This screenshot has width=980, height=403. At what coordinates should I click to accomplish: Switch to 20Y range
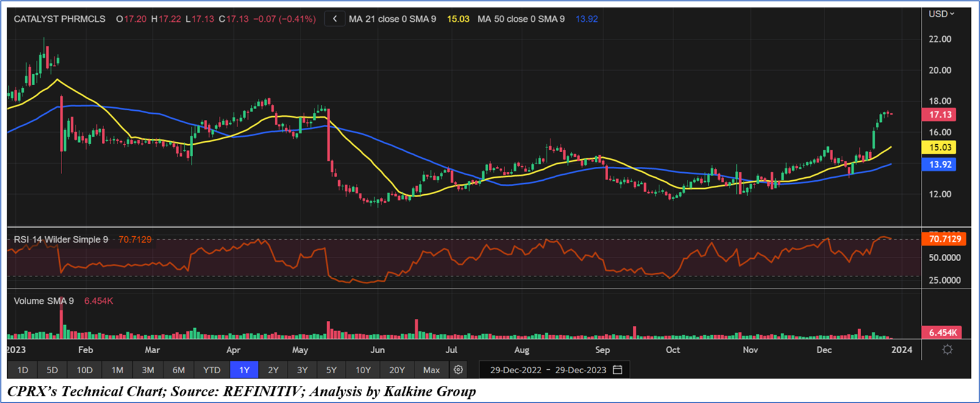coord(397,370)
